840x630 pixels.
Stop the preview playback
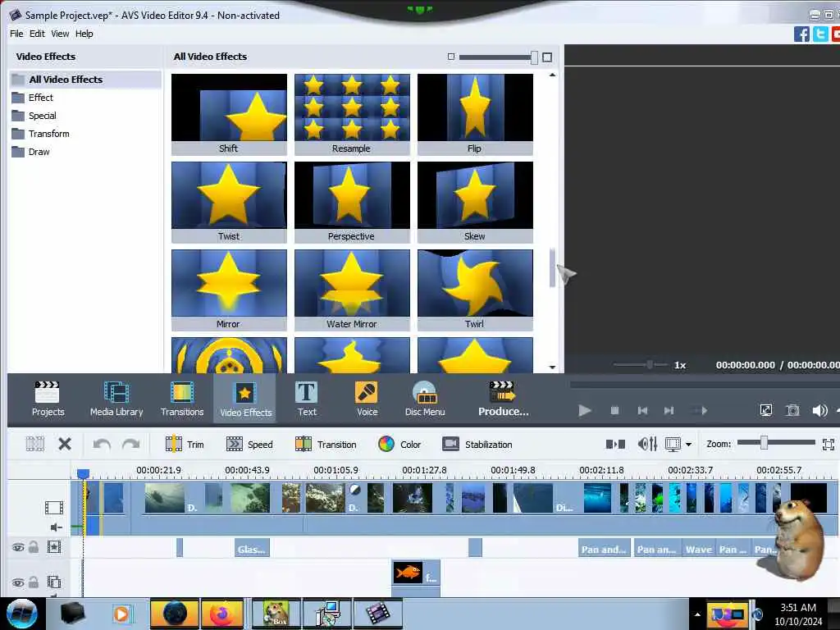pos(614,410)
